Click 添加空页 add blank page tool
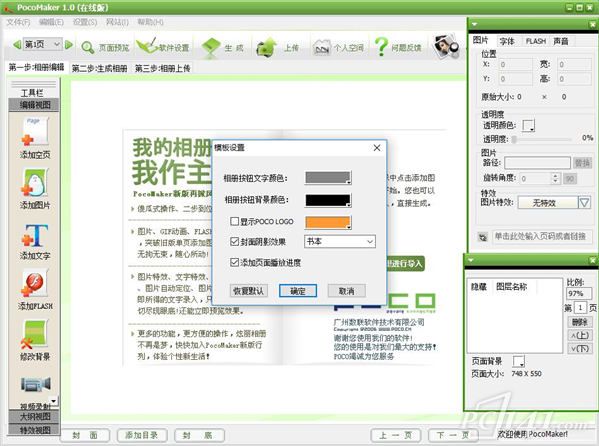 click(35, 138)
